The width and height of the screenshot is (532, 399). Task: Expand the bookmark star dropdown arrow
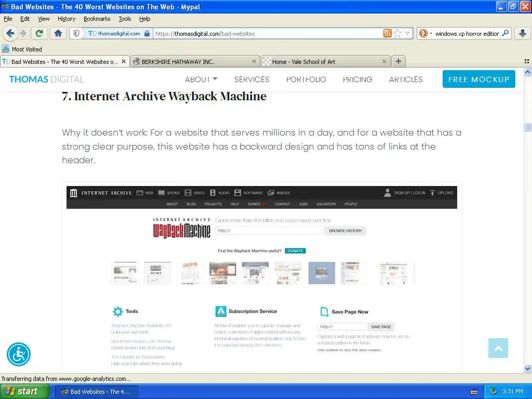coord(407,33)
